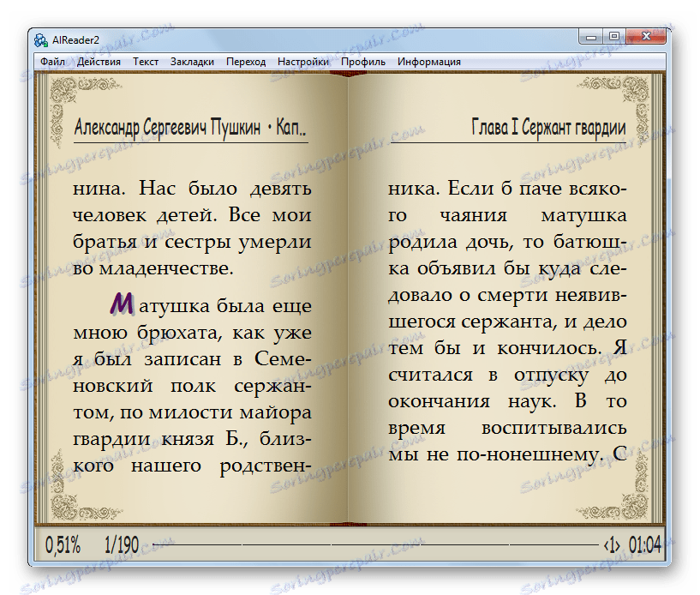Click chapter header 'Глава I Сержант гвардии'
Screen dimensions: 700x595
tap(548, 128)
